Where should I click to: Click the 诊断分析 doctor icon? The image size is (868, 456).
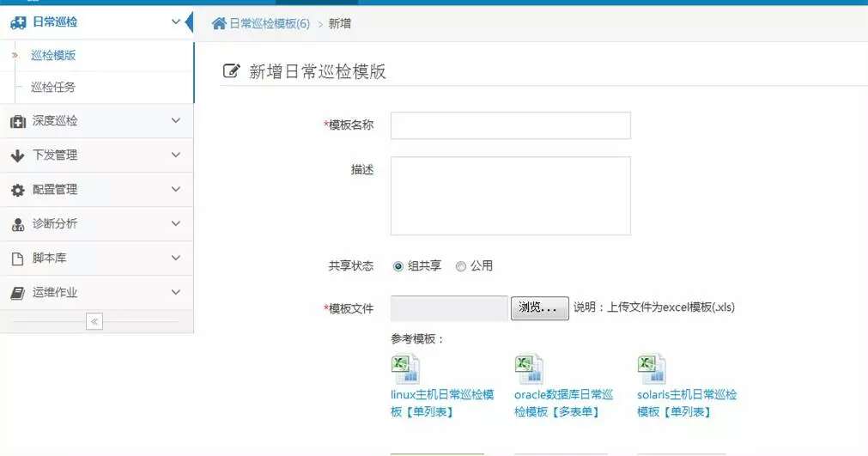click(x=18, y=224)
